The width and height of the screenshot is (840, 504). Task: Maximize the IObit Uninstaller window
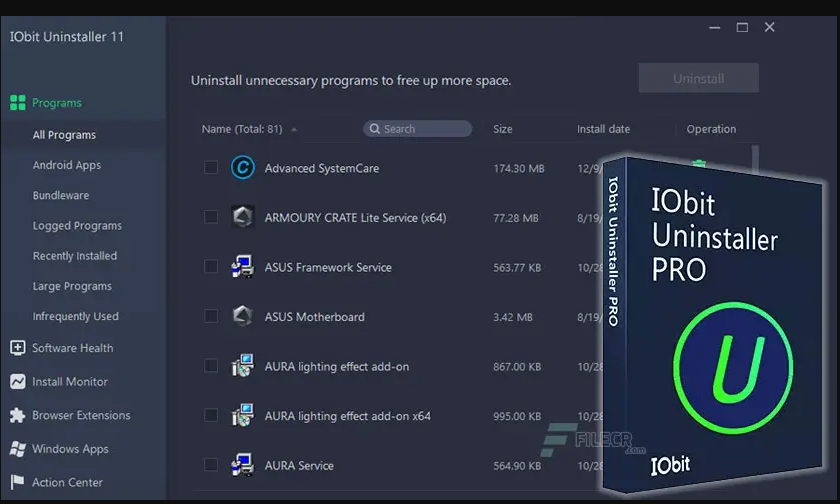click(742, 27)
